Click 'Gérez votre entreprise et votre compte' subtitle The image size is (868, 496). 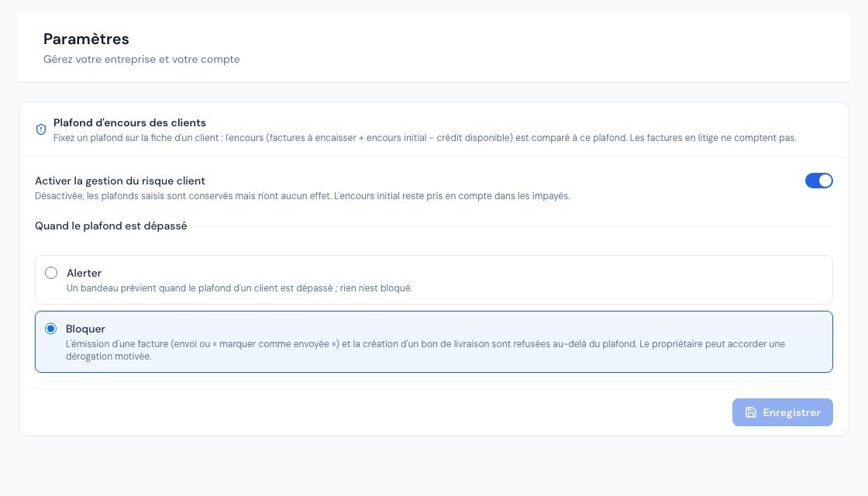click(x=142, y=59)
